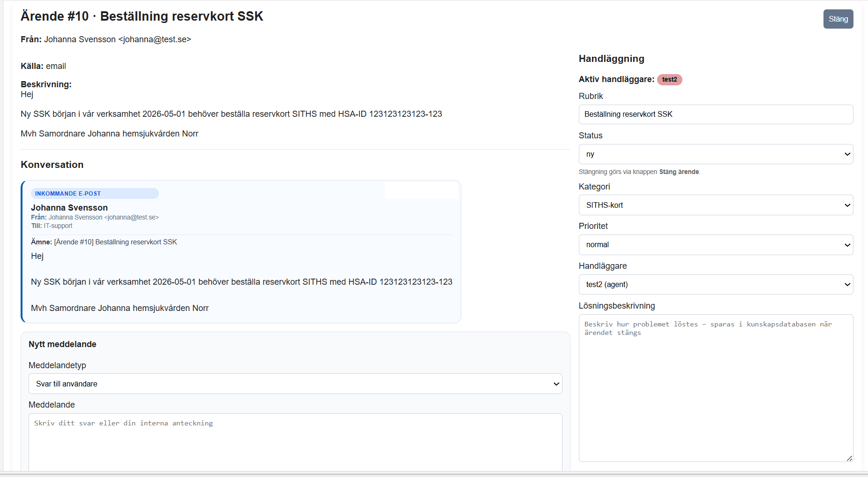Open the Meddelandetyp dropdown
The height and width of the screenshot is (477, 868).
tap(295, 384)
